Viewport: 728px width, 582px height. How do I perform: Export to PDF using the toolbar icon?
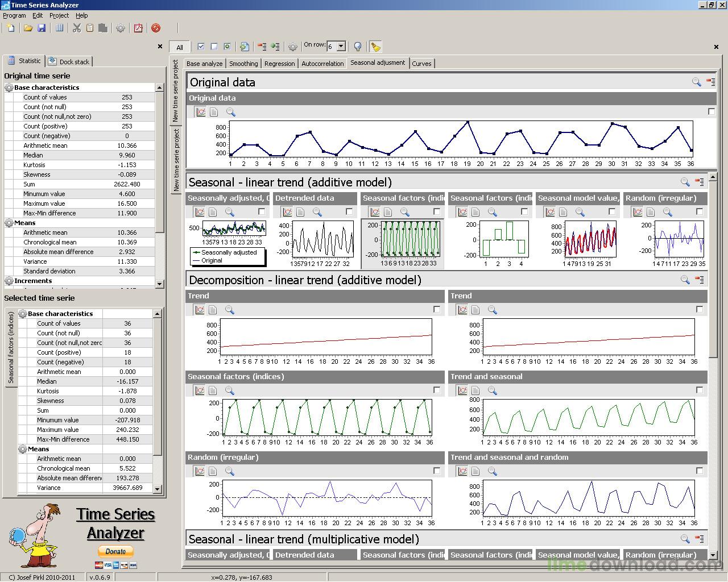pyautogui.click(x=138, y=28)
